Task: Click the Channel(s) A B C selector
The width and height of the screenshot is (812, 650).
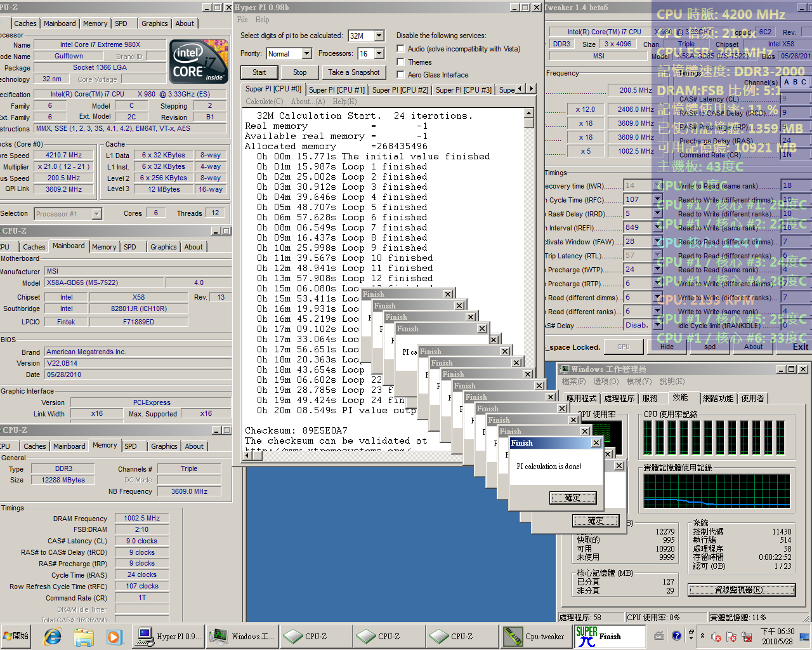Action: [795, 82]
